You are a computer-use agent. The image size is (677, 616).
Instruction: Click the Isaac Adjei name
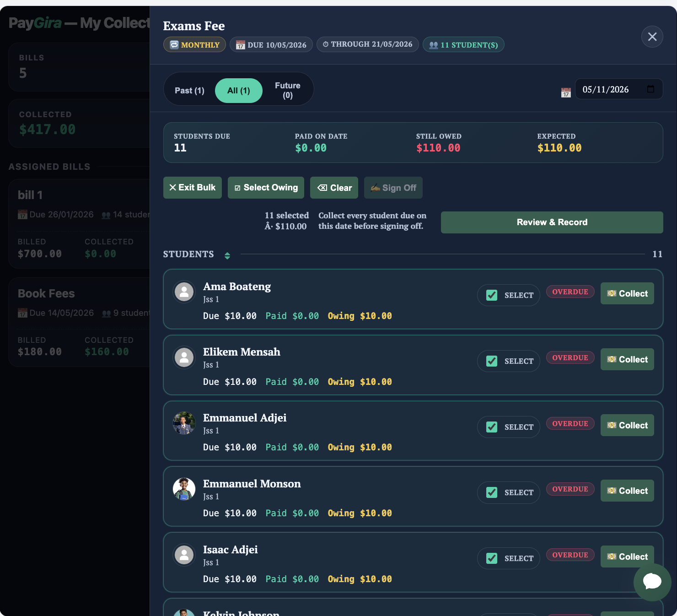coord(231,550)
